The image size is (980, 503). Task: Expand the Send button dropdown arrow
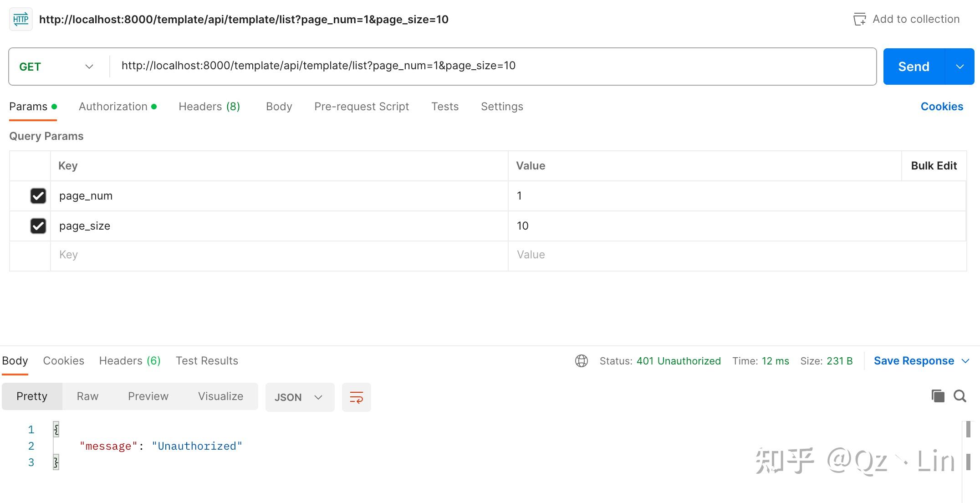[960, 66]
